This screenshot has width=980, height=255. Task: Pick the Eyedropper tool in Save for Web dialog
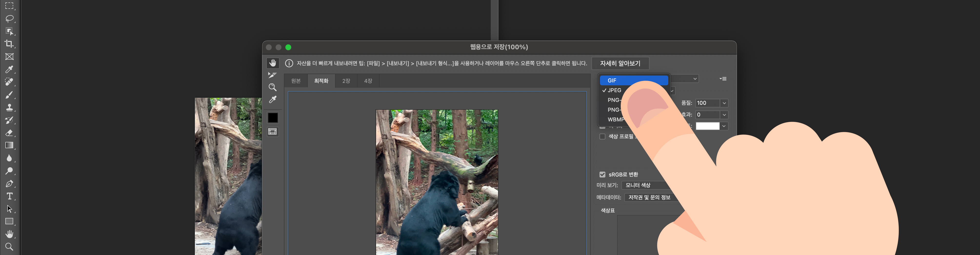click(x=272, y=99)
